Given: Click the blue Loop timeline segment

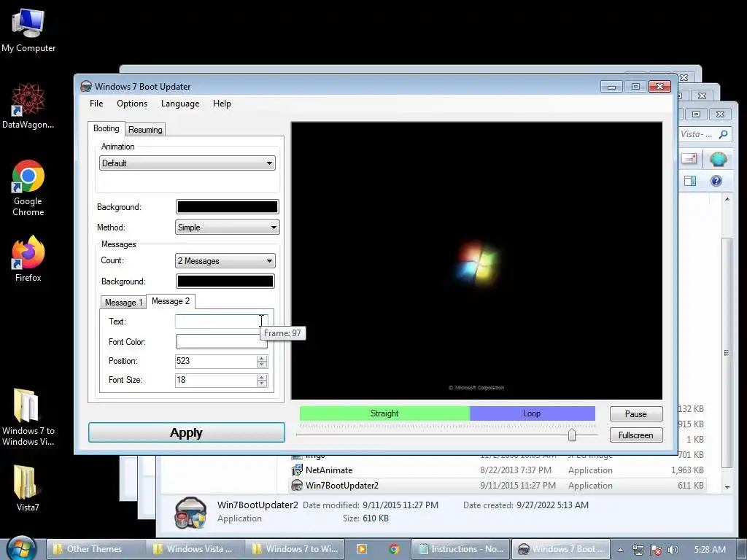Looking at the screenshot, I should pyautogui.click(x=532, y=413).
